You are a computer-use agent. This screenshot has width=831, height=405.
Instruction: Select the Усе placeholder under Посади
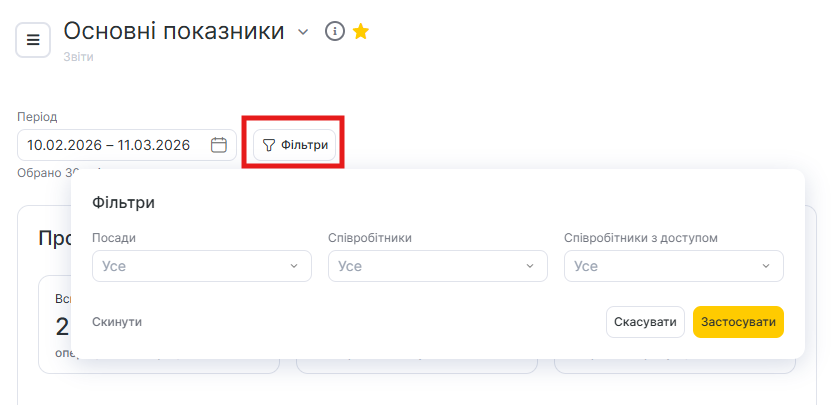113,266
